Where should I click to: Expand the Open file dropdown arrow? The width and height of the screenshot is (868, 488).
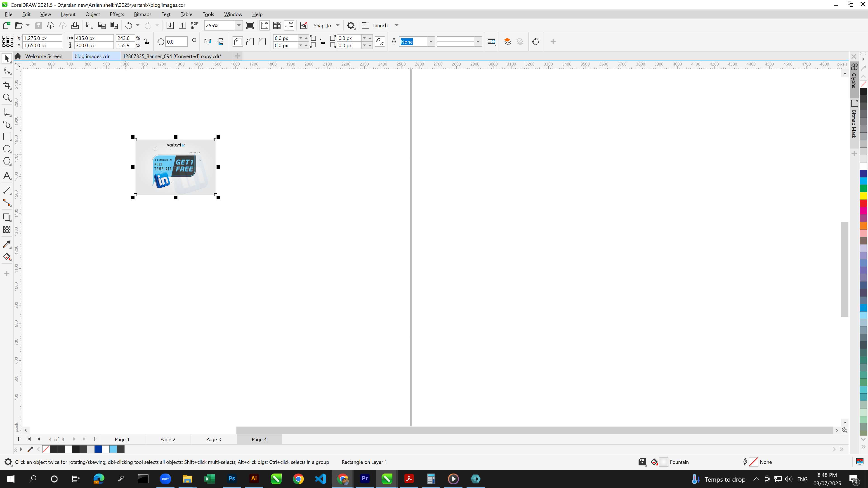pyautogui.click(x=28, y=26)
